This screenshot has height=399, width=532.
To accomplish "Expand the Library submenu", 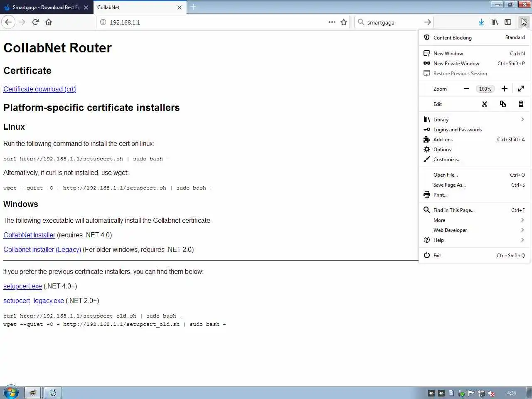I will coord(474,120).
